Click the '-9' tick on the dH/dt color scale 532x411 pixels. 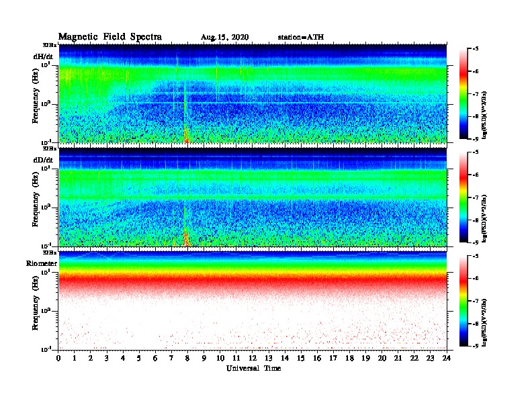pyautogui.click(x=476, y=139)
